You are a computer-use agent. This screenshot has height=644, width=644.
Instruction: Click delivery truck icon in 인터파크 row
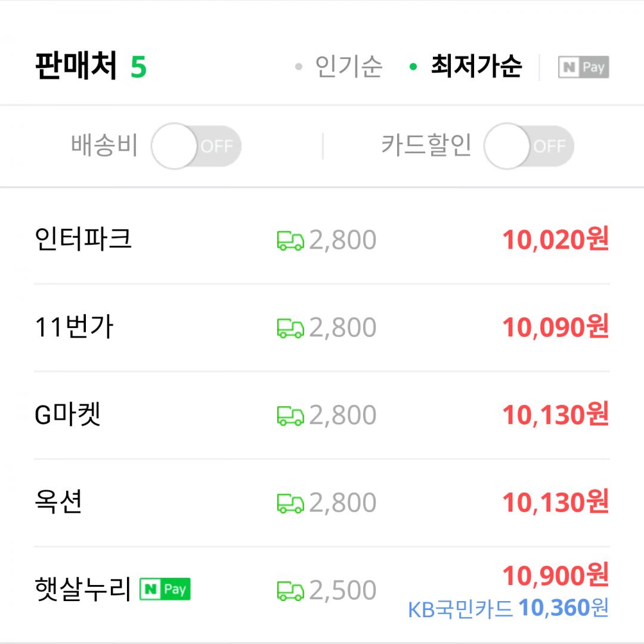pos(290,240)
